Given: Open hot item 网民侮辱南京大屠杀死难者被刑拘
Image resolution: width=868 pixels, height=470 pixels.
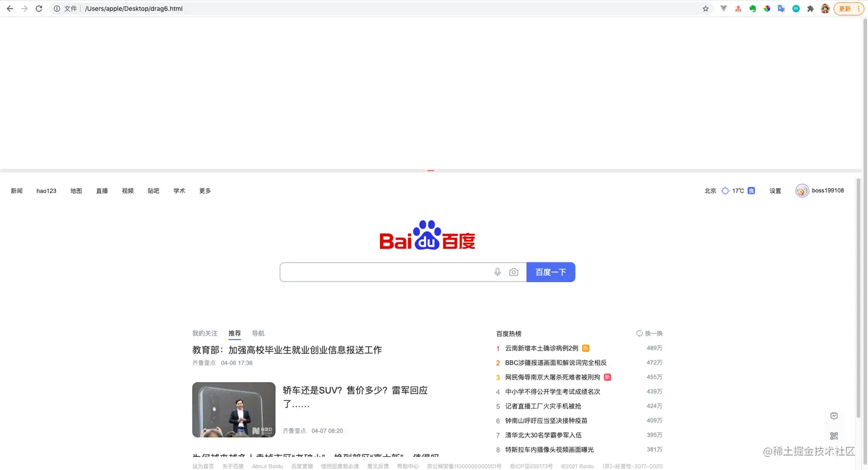Looking at the screenshot, I should click(553, 377).
